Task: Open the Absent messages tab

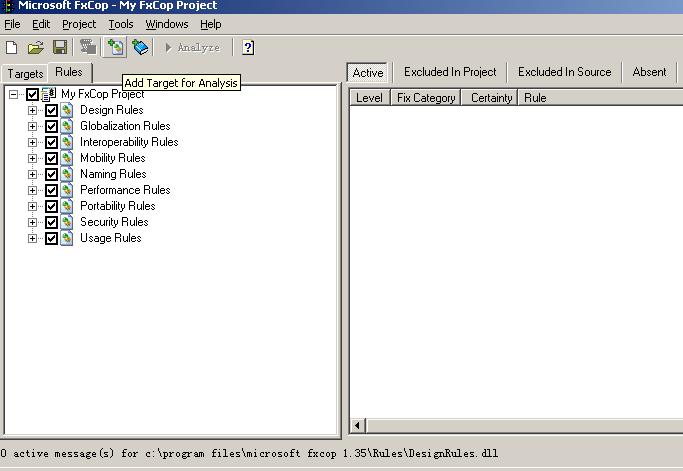Action: (649, 72)
